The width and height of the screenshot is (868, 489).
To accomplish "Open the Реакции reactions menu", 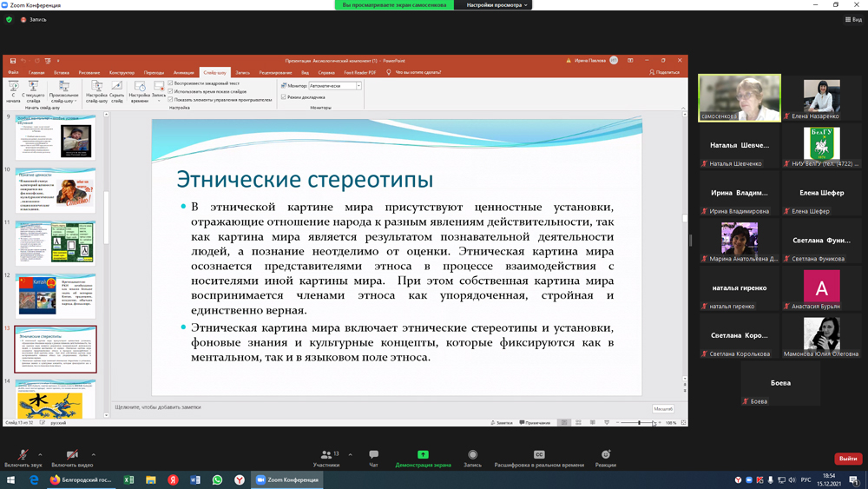I will pyautogui.click(x=606, y=457).
